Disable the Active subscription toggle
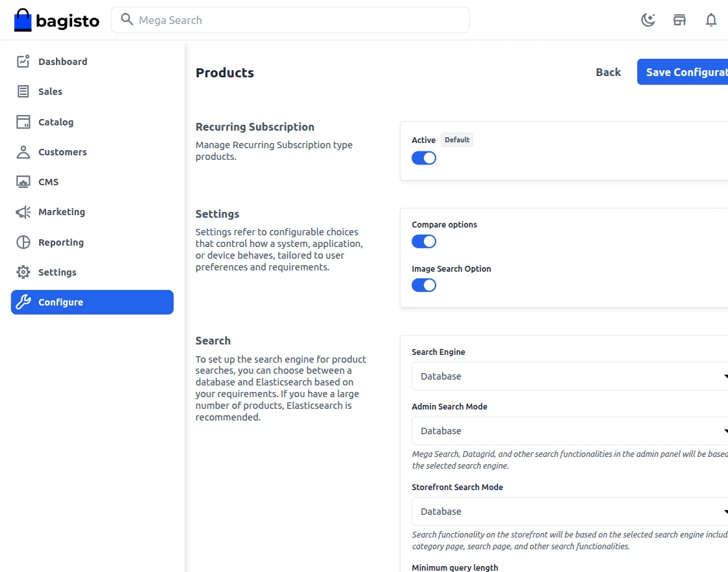Screen dimensions: 728x572 coord(424,157)
